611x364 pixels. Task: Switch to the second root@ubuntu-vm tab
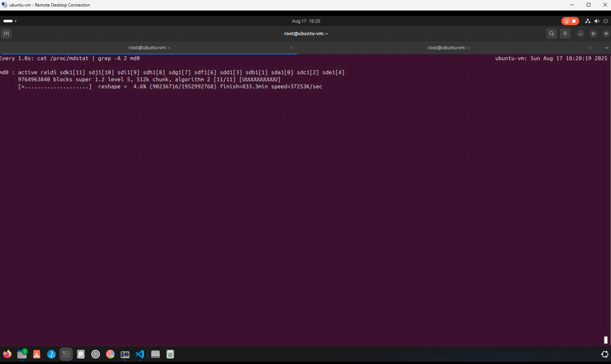pos(448,48)
